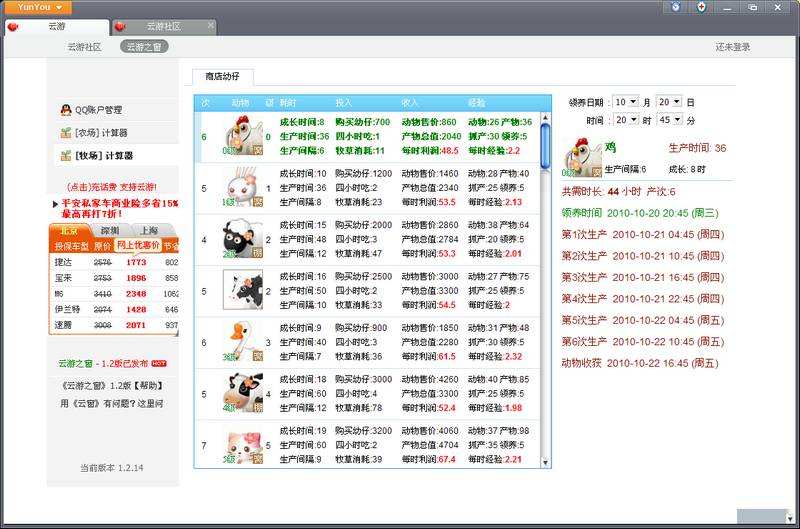800x529 pixels.
Task: Switch to the 云游社区 browser tab
Action: (163, 27)
